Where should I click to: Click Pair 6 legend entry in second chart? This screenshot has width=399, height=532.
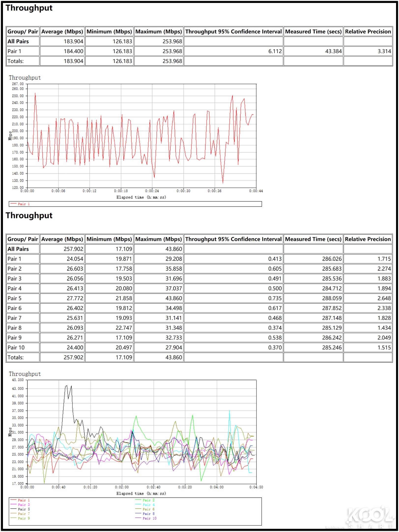145,509
